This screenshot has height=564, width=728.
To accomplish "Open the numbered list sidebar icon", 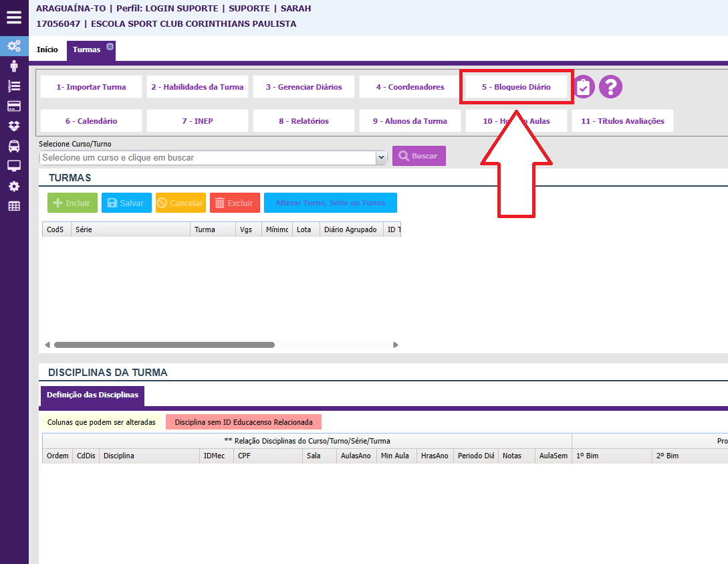I will tap(14, 86).
